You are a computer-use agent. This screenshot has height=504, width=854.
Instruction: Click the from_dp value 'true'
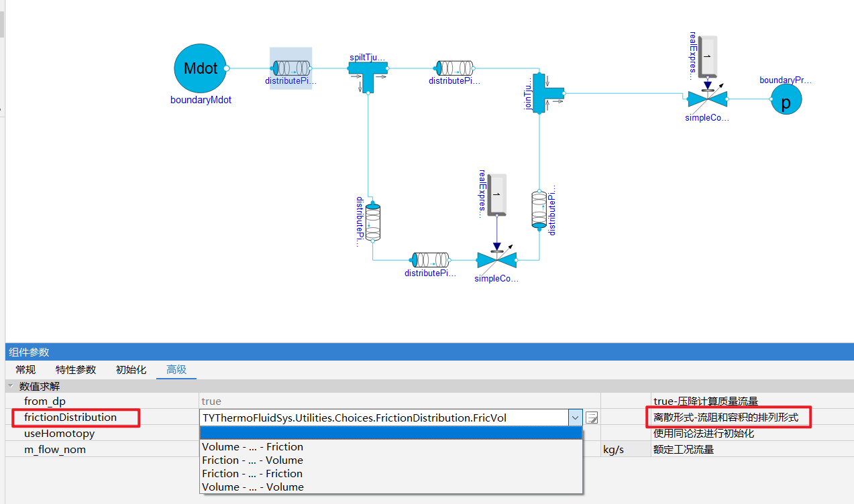click(211, 401)
